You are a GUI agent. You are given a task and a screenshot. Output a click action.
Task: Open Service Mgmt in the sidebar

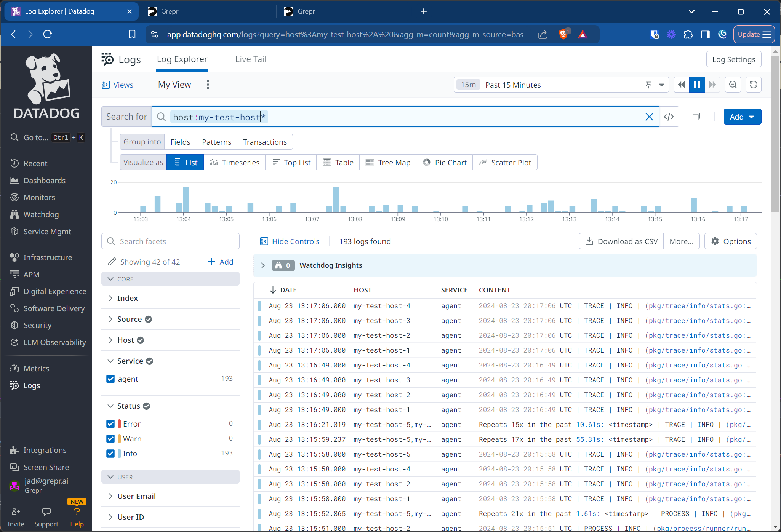(x=41, y=232)
